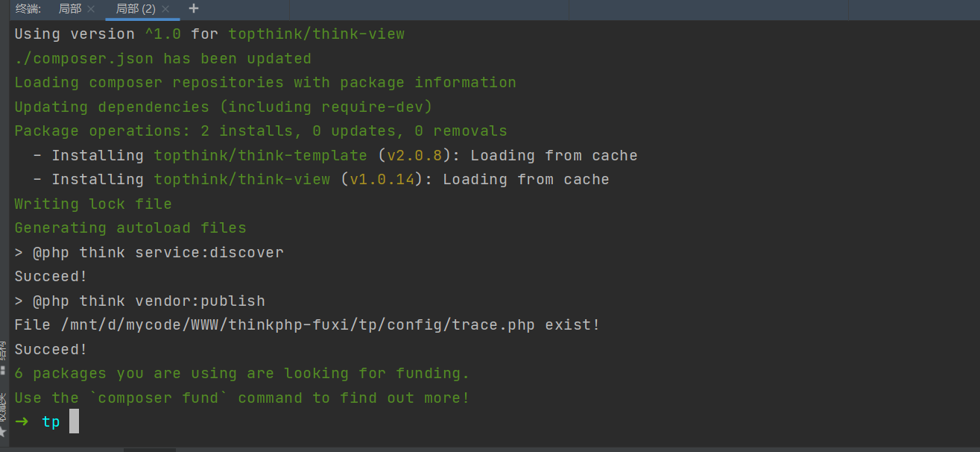Viewport: 980px width, 452px height.
Task: Open the Favorites star tool window
Action: tap(4, 431)
